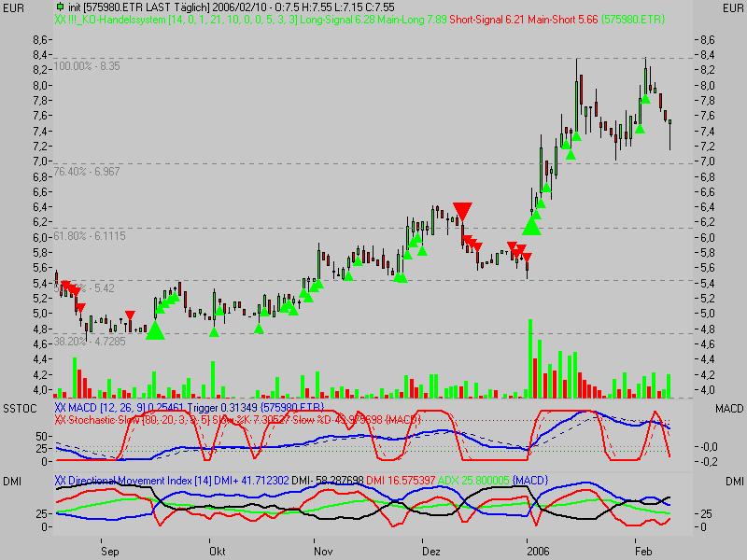Image resolution: width=747 pixels, height=560 pixels.
Task: Click the XX marker before KO-Handelssystem
Action: click(x=60, y=18)
